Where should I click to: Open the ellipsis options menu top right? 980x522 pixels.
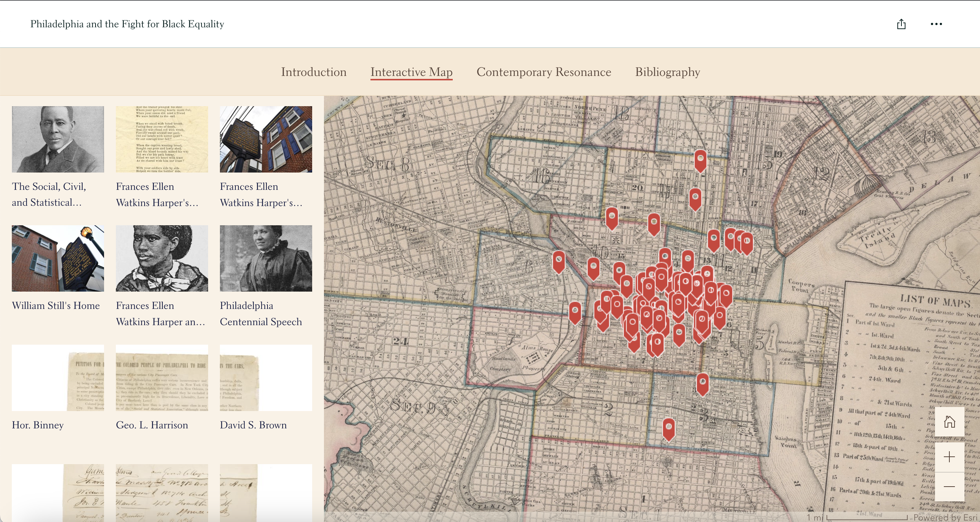(936, 24)
